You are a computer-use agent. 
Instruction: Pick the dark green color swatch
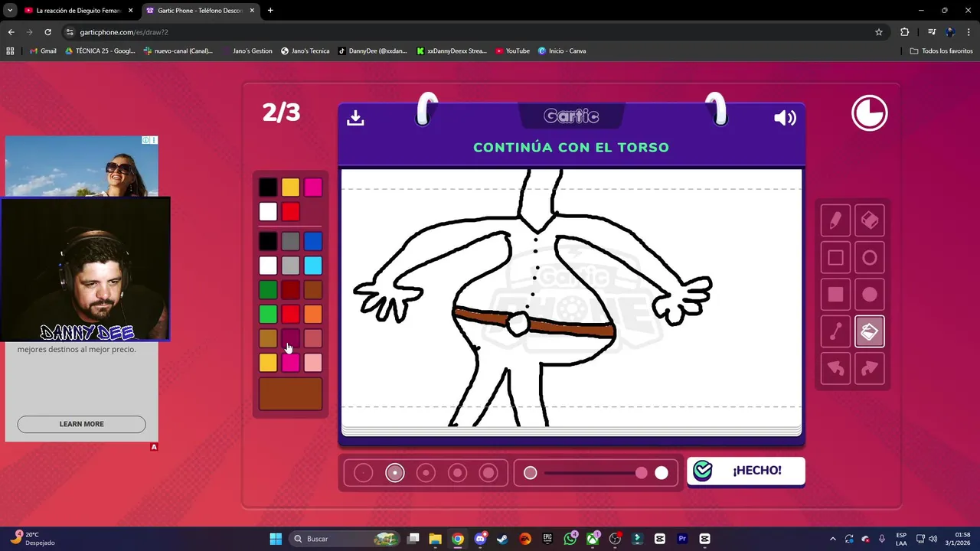268,290
